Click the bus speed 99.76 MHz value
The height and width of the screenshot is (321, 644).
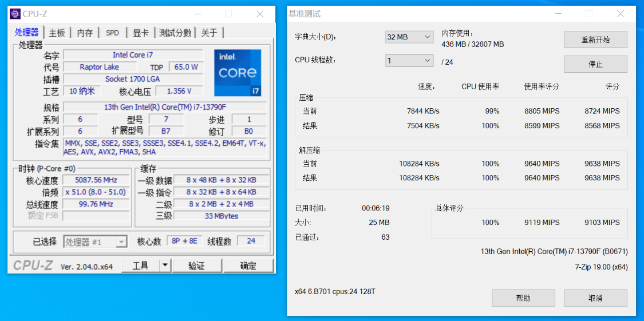96,204
